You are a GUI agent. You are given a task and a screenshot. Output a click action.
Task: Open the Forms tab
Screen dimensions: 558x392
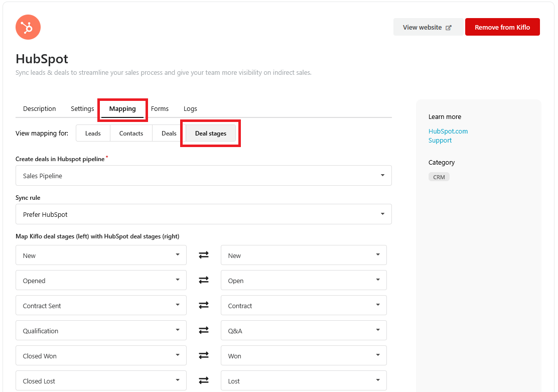pyautogui.click(x=160, y=108)
